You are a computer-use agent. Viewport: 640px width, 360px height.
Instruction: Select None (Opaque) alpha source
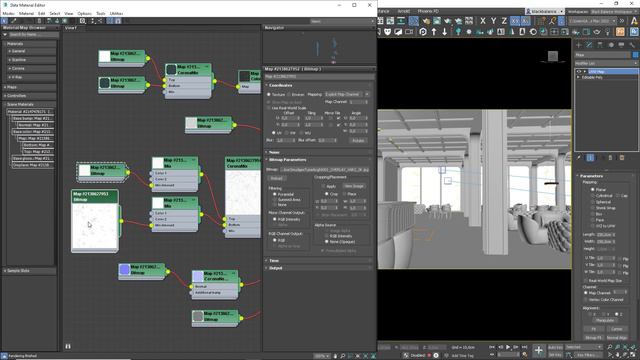click(x=326, y=242)
